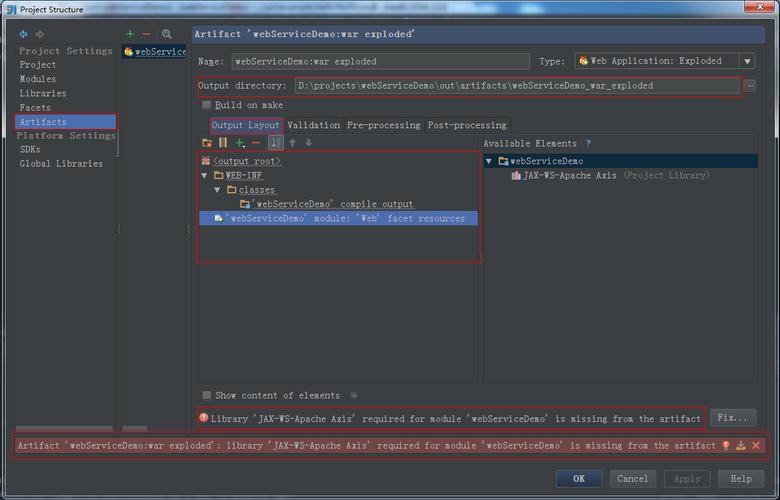
Task: Toggle Show content of elements checkbox
Action: tap(207, 395)
